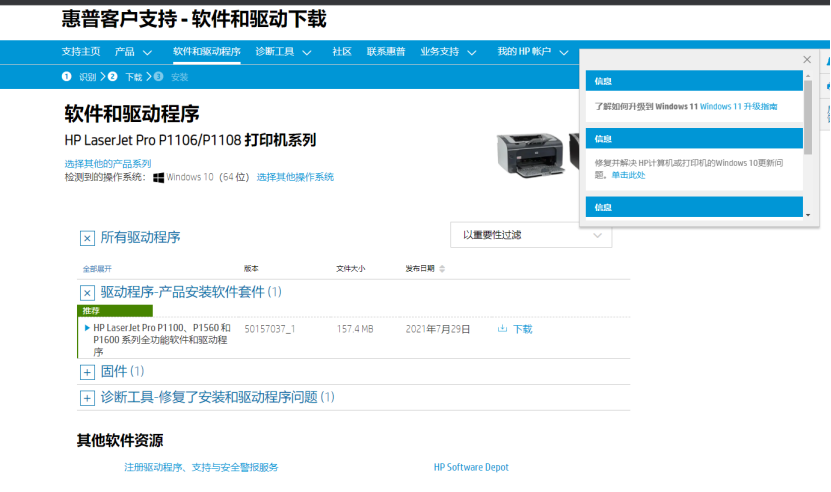Viewport: 831px width, 492px height.
Task: Click the notification panel scroll down arrow
Action: tap(808, 215)
